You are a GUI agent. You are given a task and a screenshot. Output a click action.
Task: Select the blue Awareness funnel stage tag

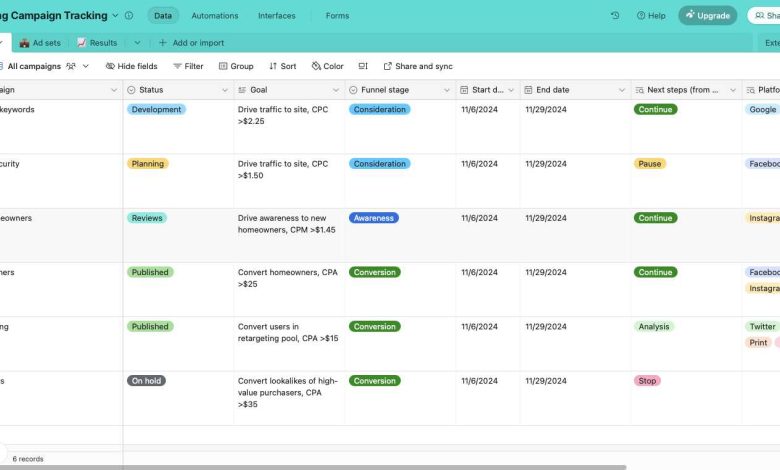coord(373,218)
